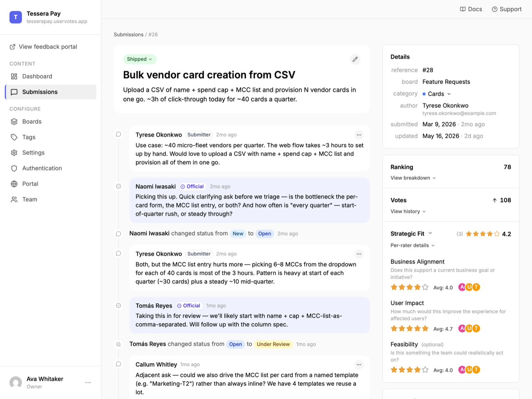The width and height of the screenshot is (532, 399).
Task: Open options menu on Tyrese's first comment
Action: (359, 135)
